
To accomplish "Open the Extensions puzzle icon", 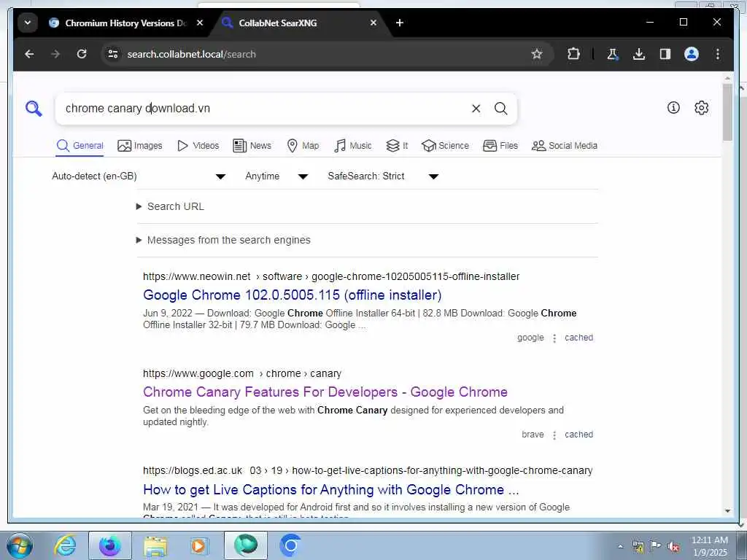I will click(x=573, y=54).
